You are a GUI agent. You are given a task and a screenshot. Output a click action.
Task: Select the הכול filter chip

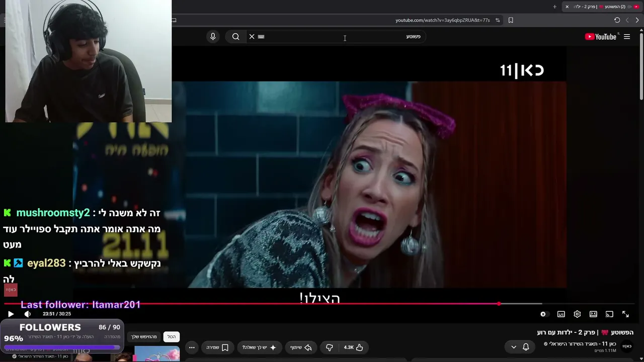point(172,336)
